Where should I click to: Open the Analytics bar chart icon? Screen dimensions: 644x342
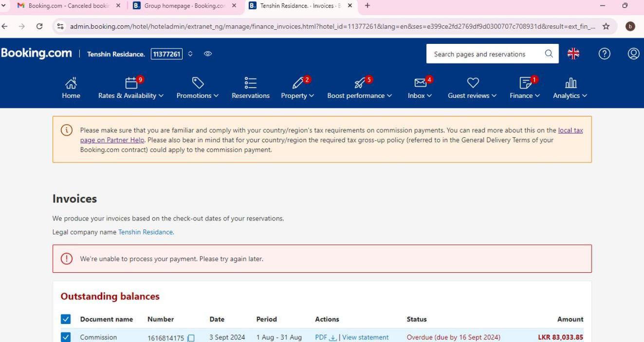coord(570,83)
